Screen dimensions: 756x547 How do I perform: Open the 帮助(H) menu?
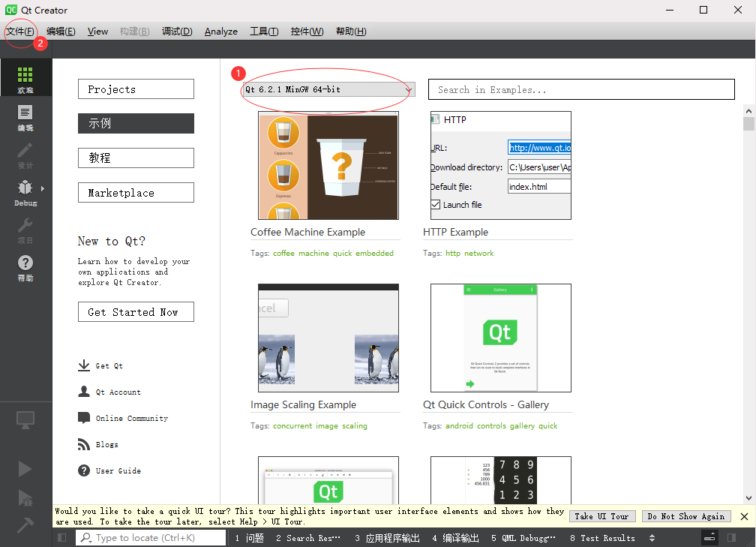(x=351, y=32)
